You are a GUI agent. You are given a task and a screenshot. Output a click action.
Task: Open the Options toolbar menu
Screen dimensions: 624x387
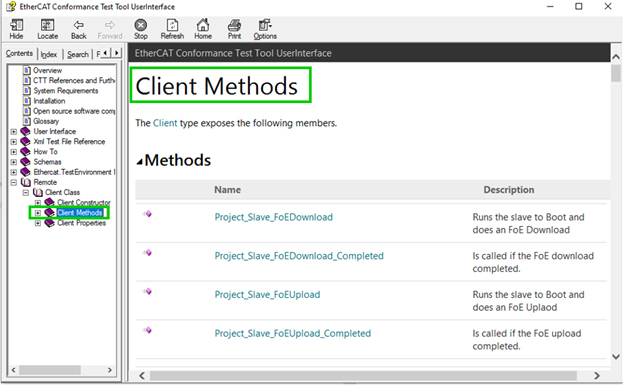265,29
